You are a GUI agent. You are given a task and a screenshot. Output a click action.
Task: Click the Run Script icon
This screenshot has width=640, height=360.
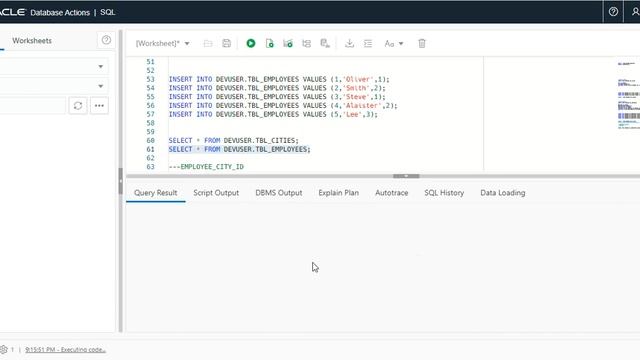click(x=269, y=43)
